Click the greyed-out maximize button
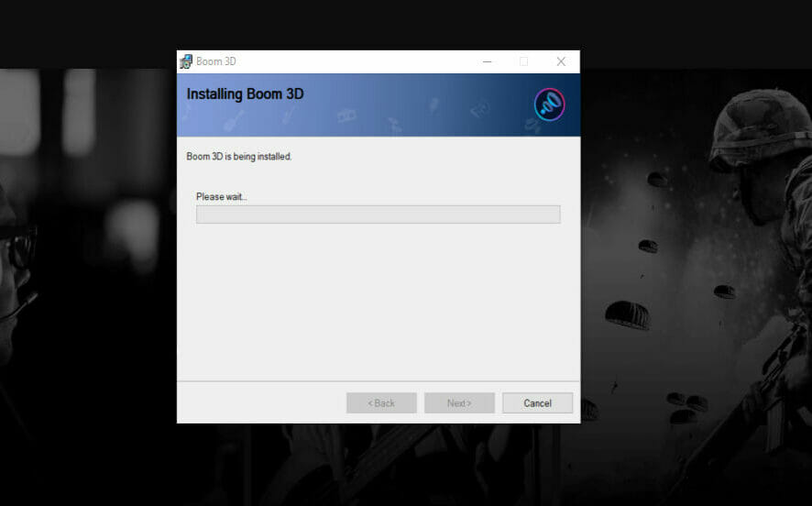 (x=523, y=61)
